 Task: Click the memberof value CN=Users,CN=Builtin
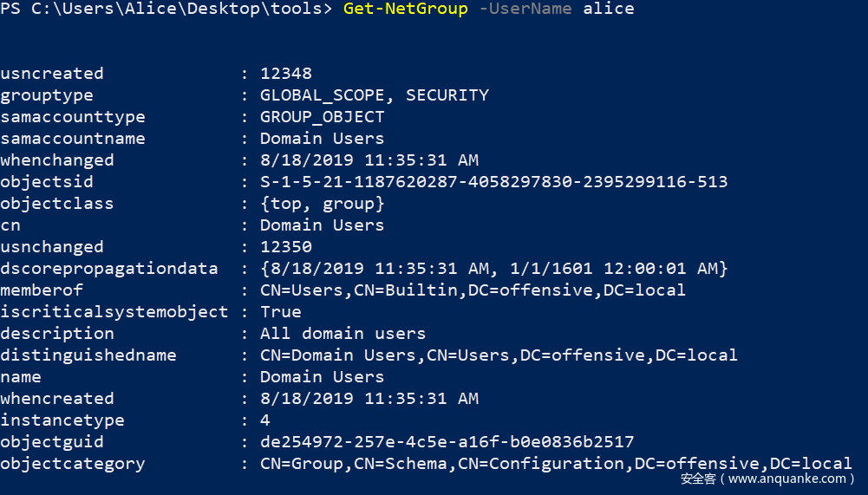click(x=473, y=290)
